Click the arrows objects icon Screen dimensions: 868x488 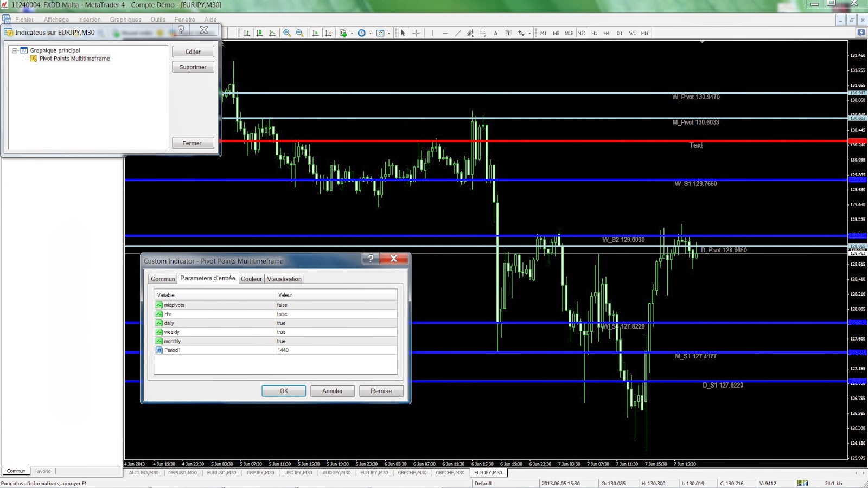(x=521, y=33)
